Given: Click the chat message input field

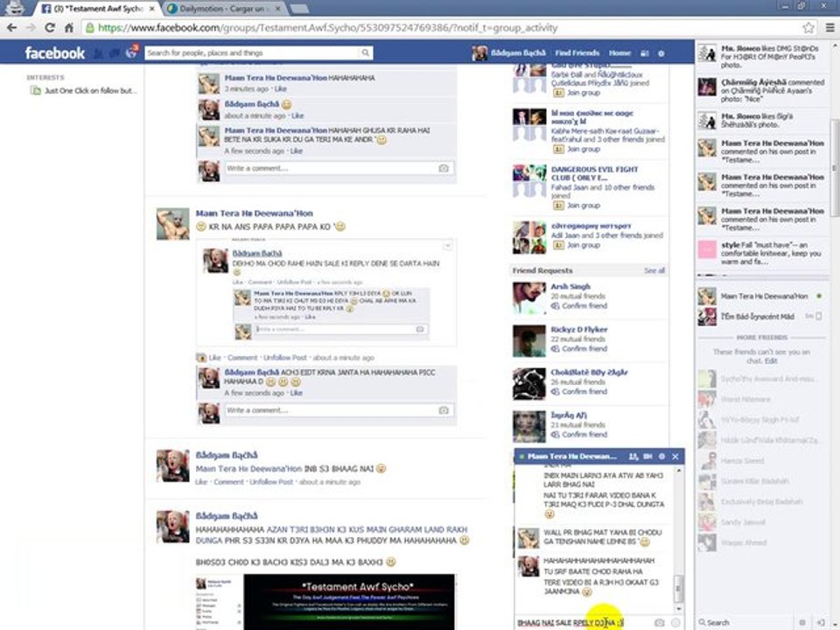Looking at the screenshot, I should (583, 622).
